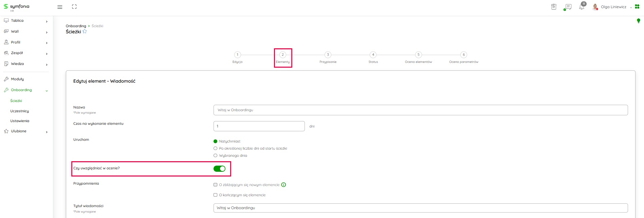Click the hamburger menu icon

pos(60,7)
